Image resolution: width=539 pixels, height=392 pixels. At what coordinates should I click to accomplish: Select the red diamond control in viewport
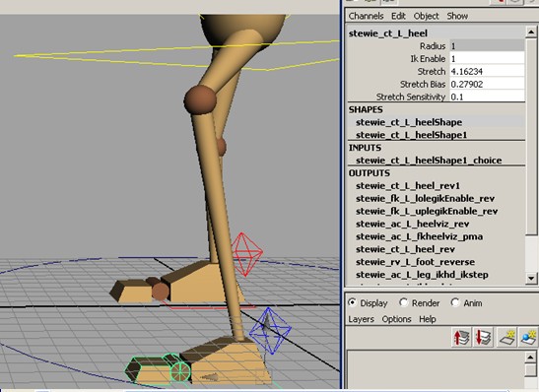[x=246, y=254]
